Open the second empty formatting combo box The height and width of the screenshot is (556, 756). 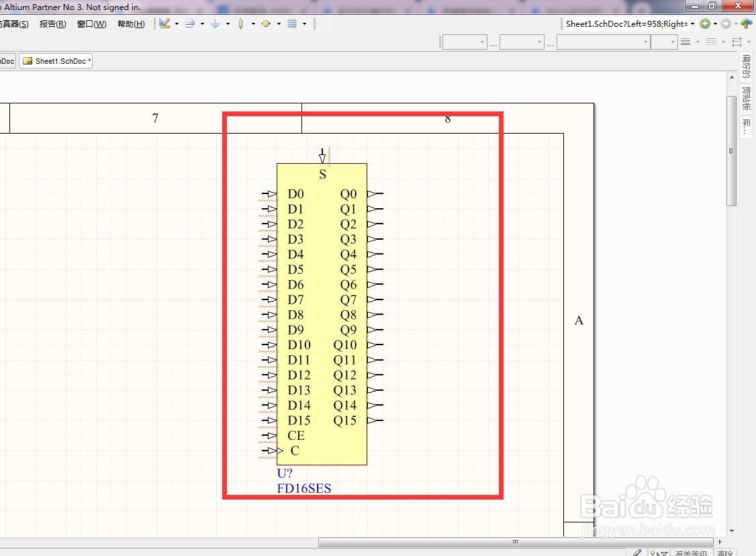click(x=522, y=42)
